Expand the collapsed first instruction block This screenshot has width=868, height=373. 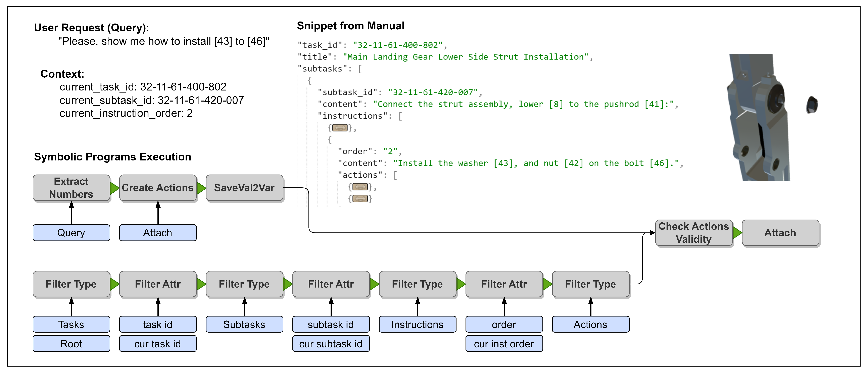tap(340, 128)
